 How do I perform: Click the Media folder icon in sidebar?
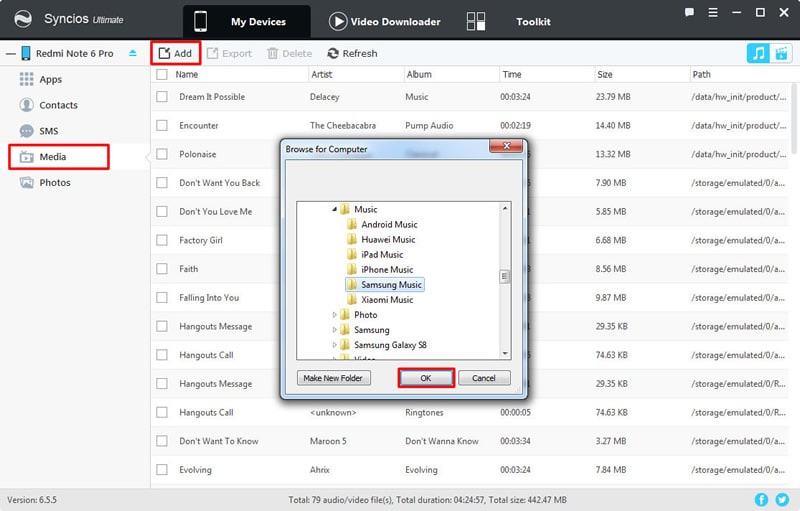tap(26, 157)
